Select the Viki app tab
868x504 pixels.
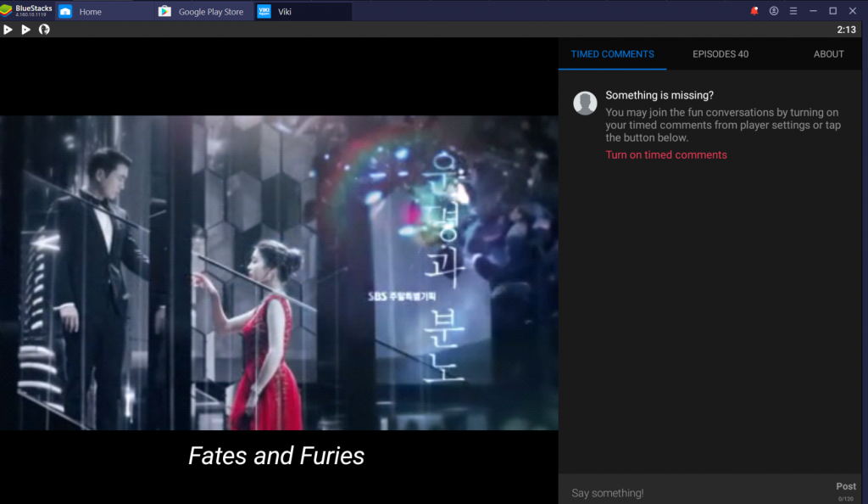coord(303,11)
